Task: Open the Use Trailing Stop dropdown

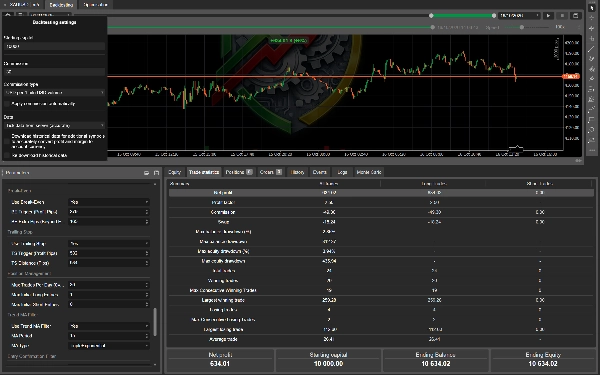Action: tap(109, 243)
